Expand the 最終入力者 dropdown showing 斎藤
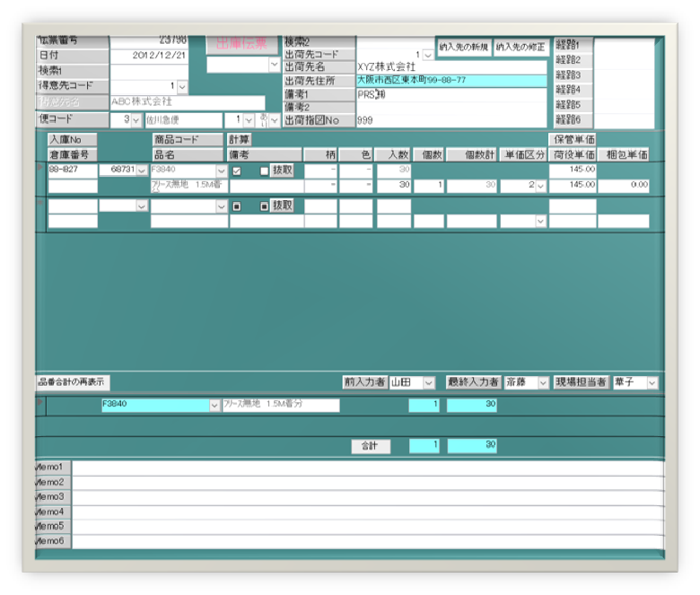The width and height of the screenshot is (700, 595). tap(542, 383)
